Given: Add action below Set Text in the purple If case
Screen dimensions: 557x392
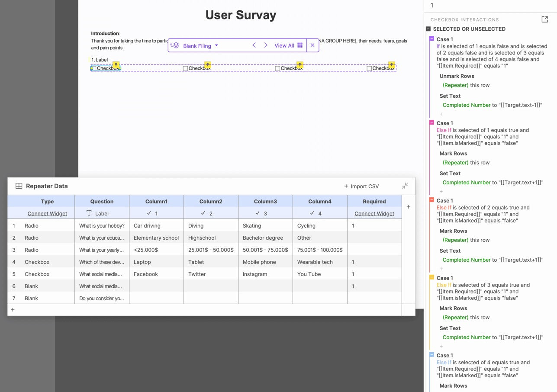Looking at the screenshot, I should click(x=441, y=114).
